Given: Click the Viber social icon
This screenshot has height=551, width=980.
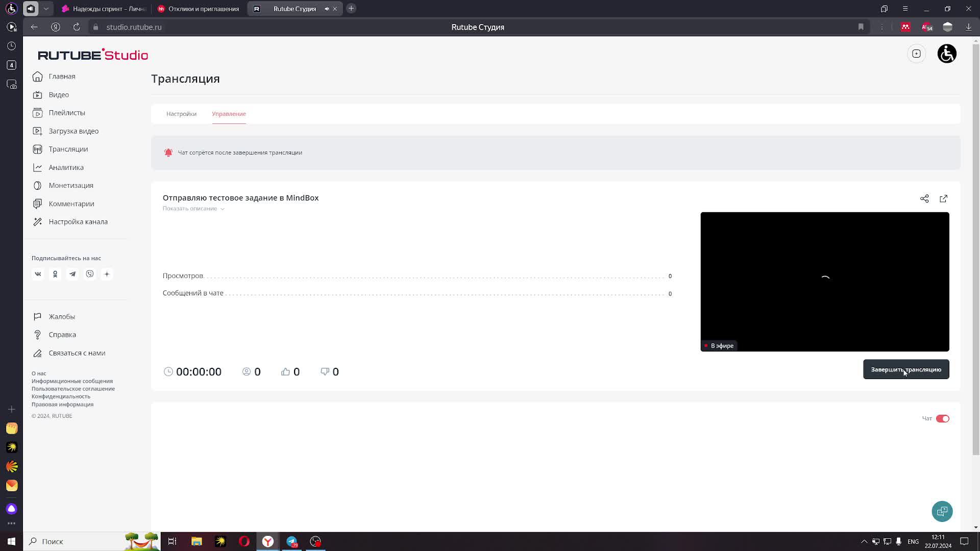Looking at the screenshot, I should (x=90, y=274).
